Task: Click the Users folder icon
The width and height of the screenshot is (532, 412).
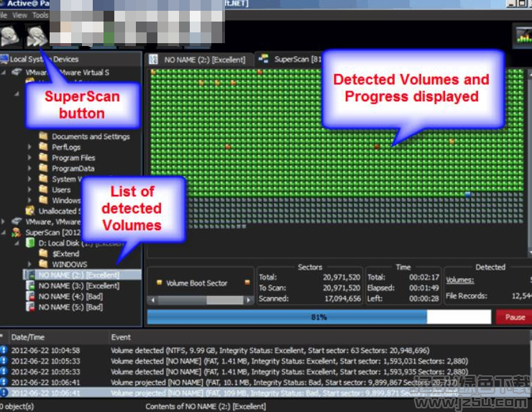Action: (x=43, y=189)
